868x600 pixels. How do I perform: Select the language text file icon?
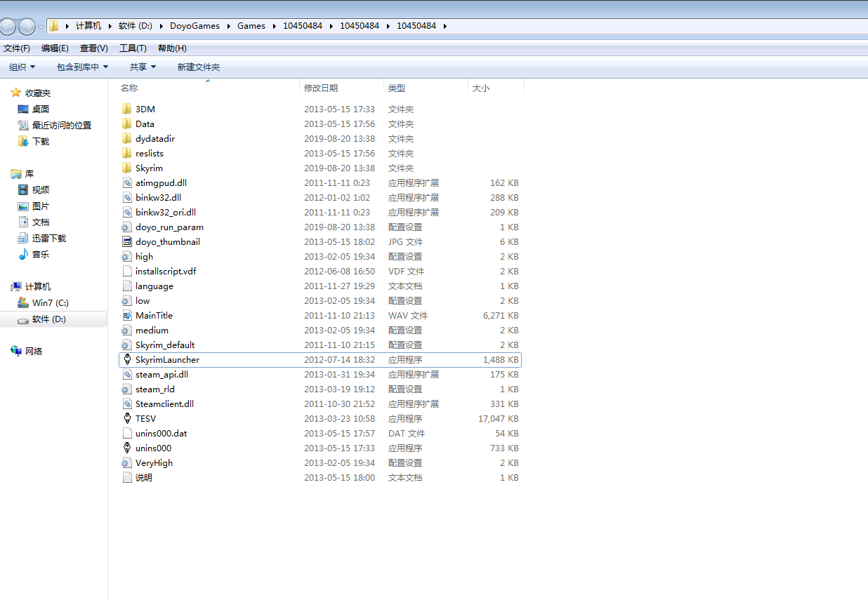coord(126,286)
